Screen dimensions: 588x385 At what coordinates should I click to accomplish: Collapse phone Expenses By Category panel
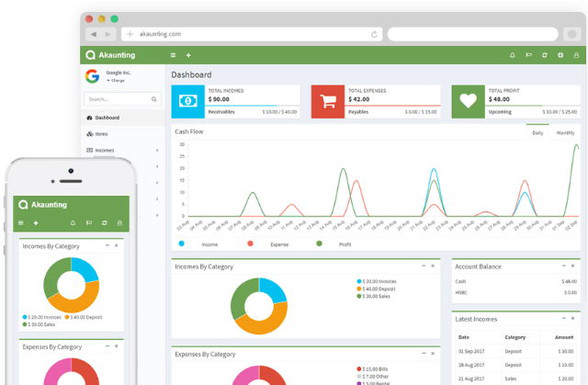coord(107,346)
